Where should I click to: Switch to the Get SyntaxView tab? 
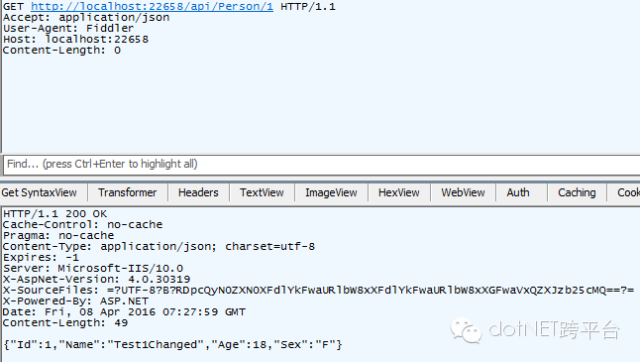[39, 193]
